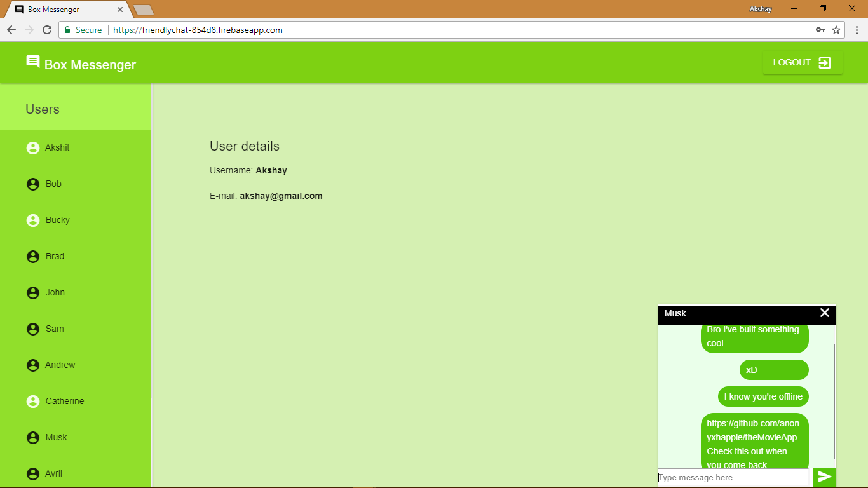Reload the page
The image size is (868, 488).
(47, 30)
